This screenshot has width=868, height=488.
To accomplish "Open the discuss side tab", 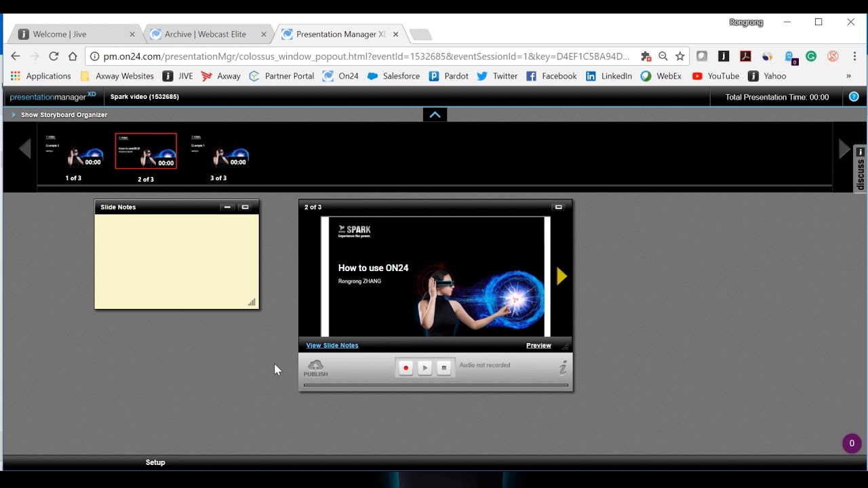I will [860, 169].
